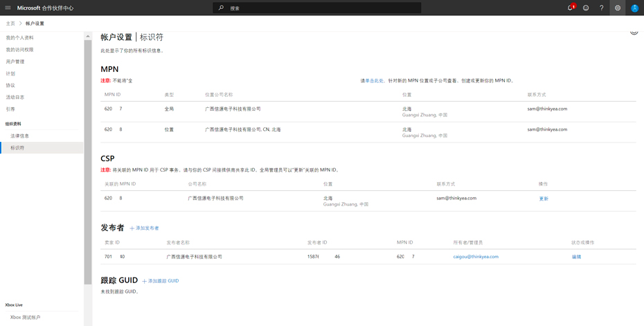Click 未找到跟踪 GUID text
The image size is (644, 326).
120,292
